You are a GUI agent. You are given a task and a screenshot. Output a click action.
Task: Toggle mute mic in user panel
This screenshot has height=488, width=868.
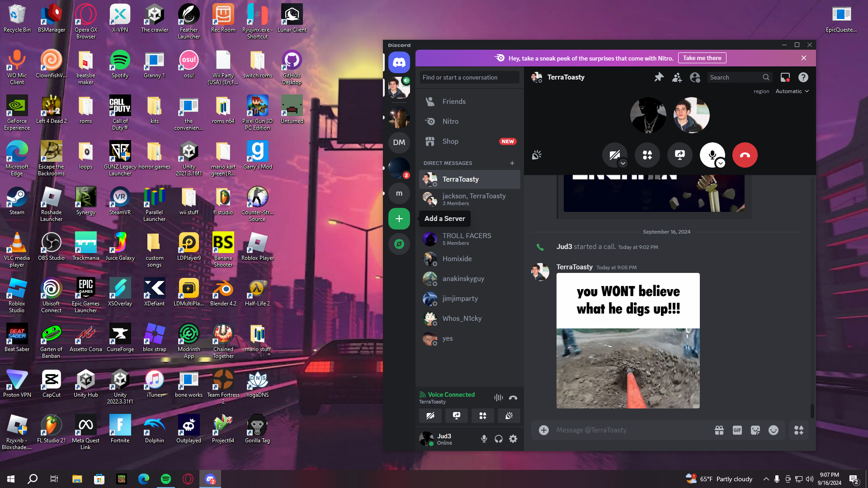click(484, 439)
